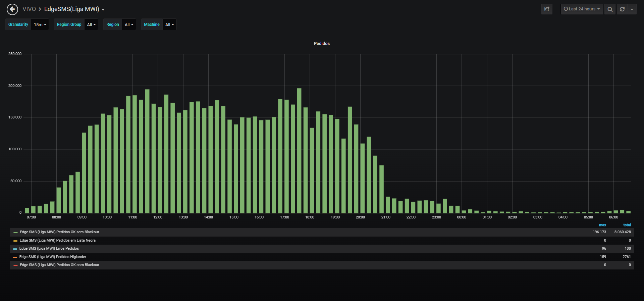Open the share dashboard icon

tap(547, 9)
